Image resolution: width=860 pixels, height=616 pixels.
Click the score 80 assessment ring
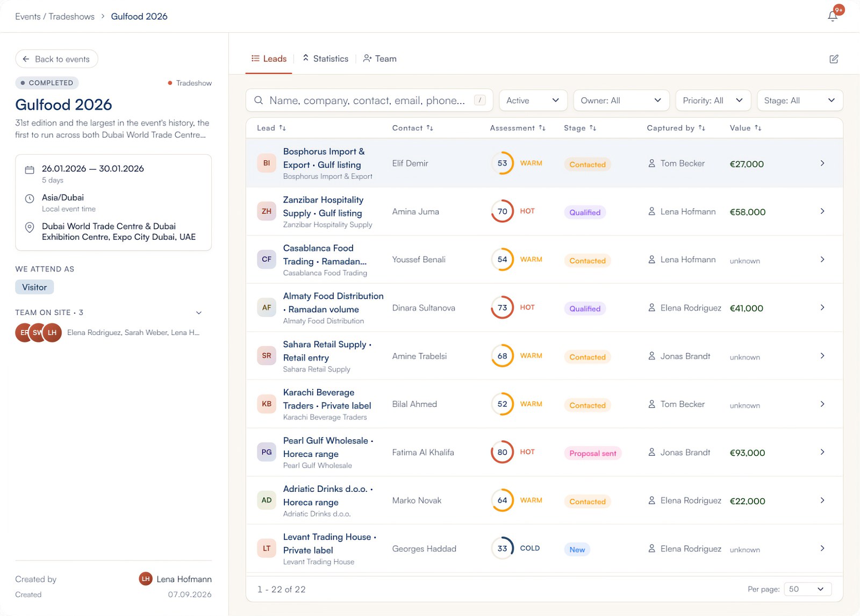pos(502,452)
